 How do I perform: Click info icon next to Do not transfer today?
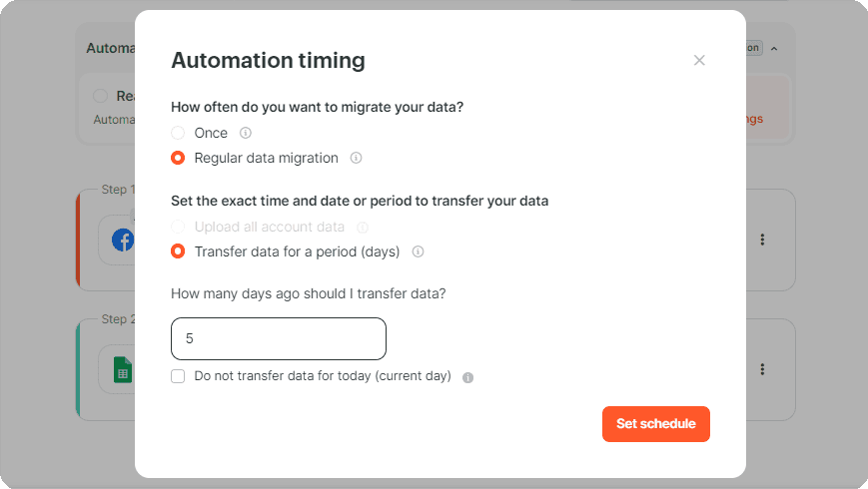467,377
